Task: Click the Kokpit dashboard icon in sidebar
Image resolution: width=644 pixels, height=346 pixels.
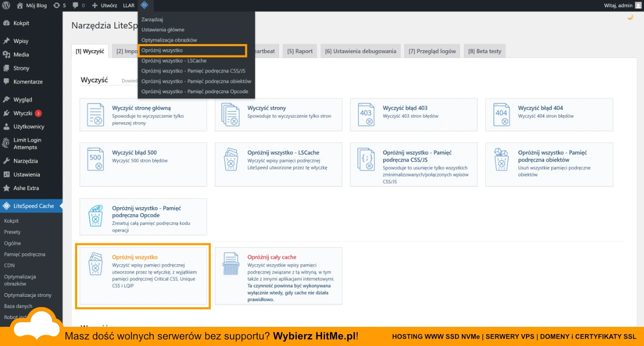Action: tap(7, 23)
